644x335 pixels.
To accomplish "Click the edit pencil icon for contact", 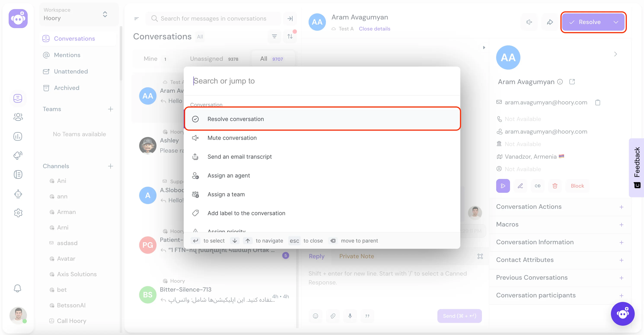I will click(x=520, y=186).
